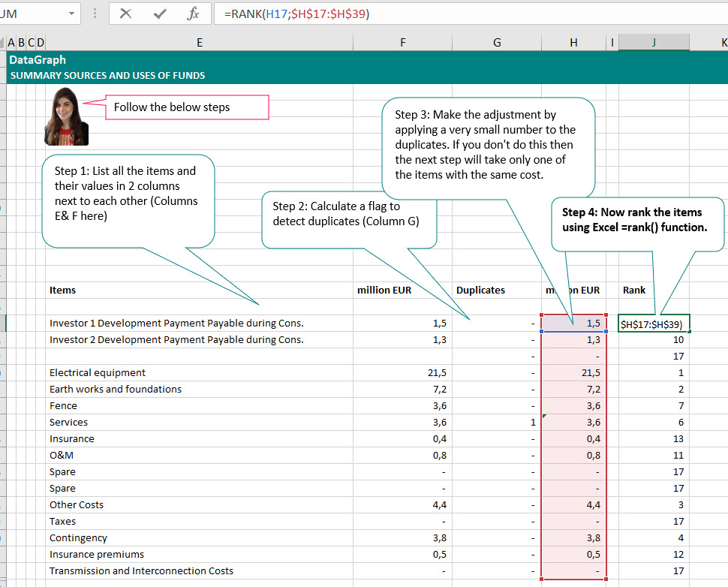Click the 'Items' header cell
The height and width of the screenshot is (587, 728).
(x=199, y=290)
